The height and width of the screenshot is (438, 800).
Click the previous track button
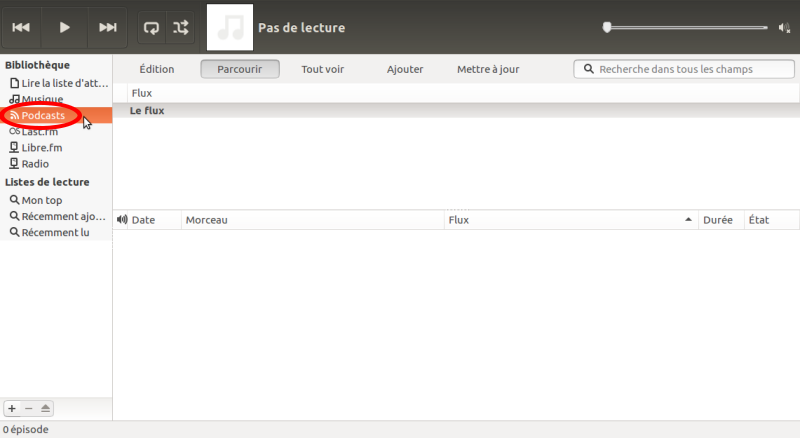coord(21,28)
